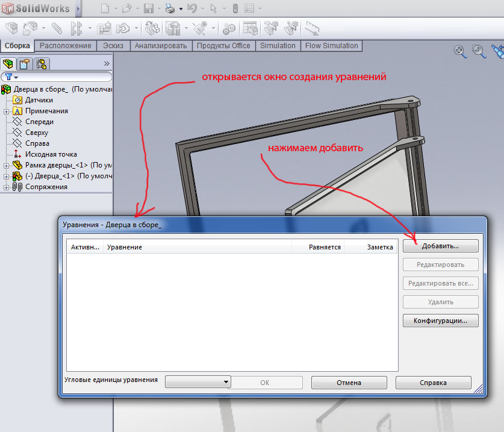Viewport: 504px width, 432px height.
Task: Open the FeatureManager design tree tab
Action: point(8,63)
